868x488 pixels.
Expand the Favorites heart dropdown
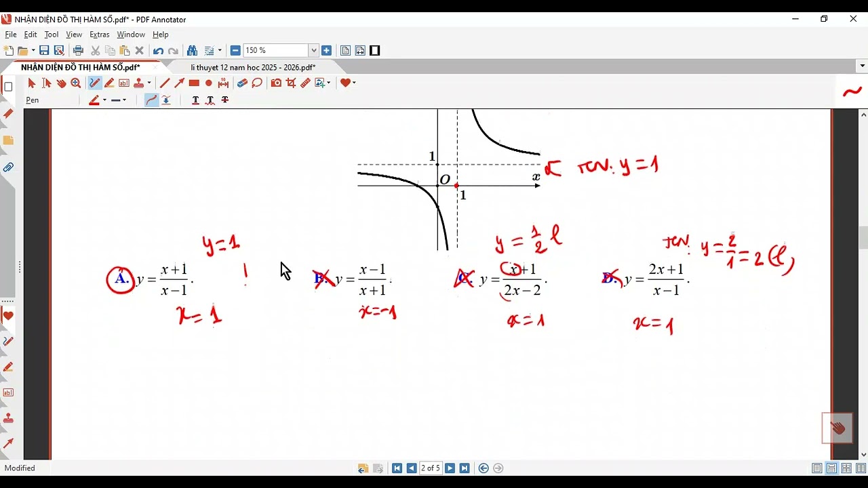pos(354,83)
